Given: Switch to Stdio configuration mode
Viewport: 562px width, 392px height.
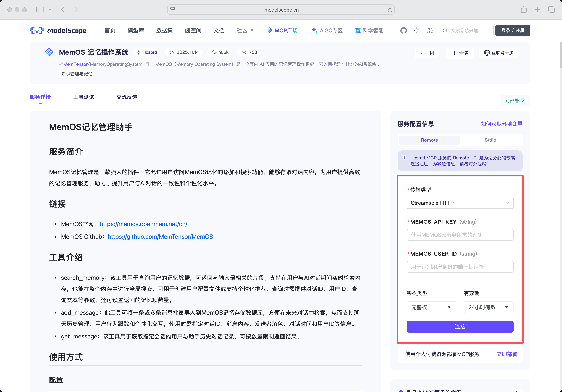Looking at the screenshot, I should tap(490, 140).
